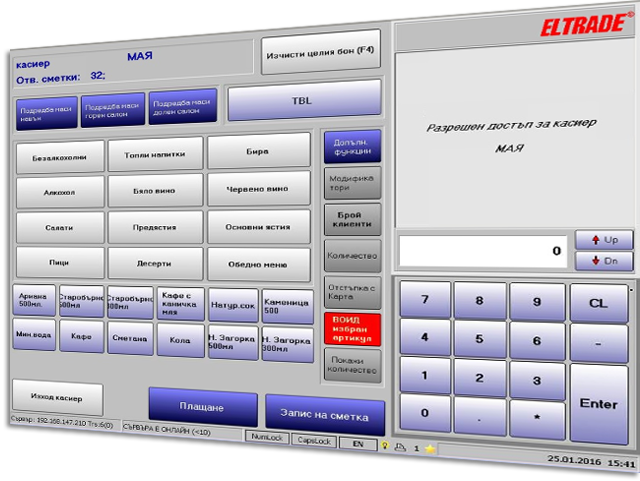Click the Модификатори button
This screenshot has width=640, height=481.
(x=352, y=183)
